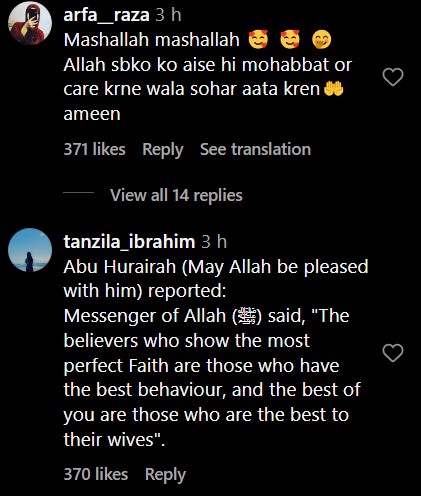Like tanzila_ibrahim's comment with the heart

tap(393, 353)
